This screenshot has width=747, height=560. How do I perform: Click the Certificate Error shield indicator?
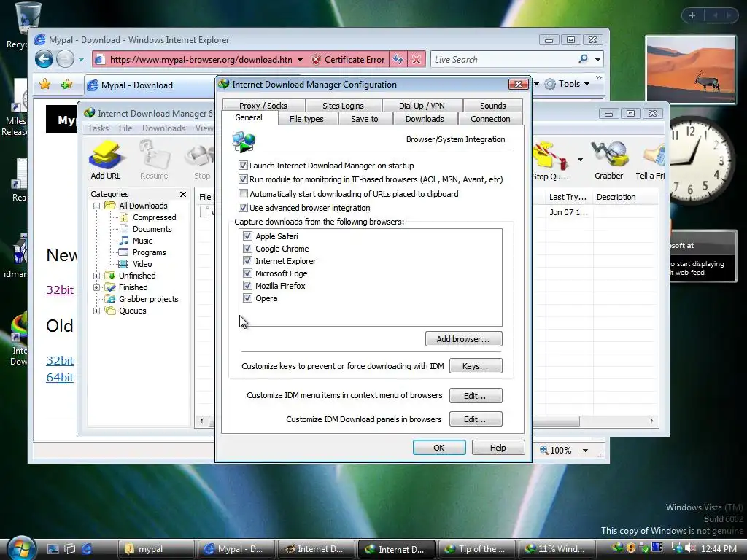click(x=348, y=60)
